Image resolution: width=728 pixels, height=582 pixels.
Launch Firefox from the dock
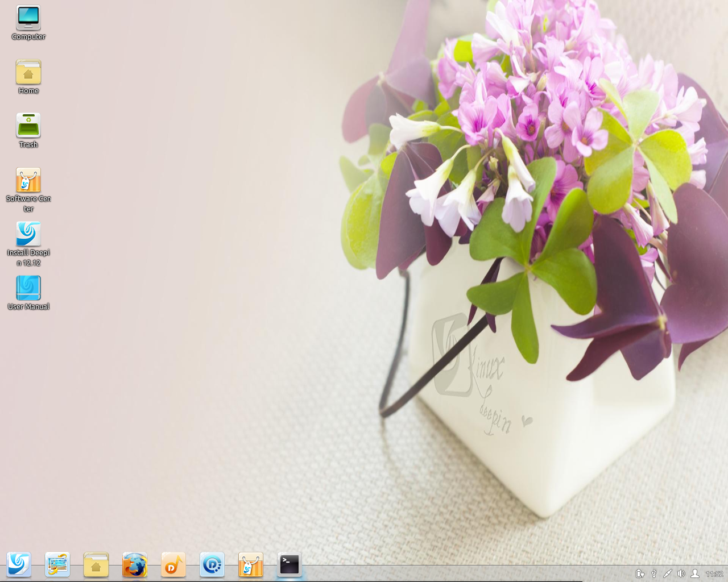[x=135, y=564]
